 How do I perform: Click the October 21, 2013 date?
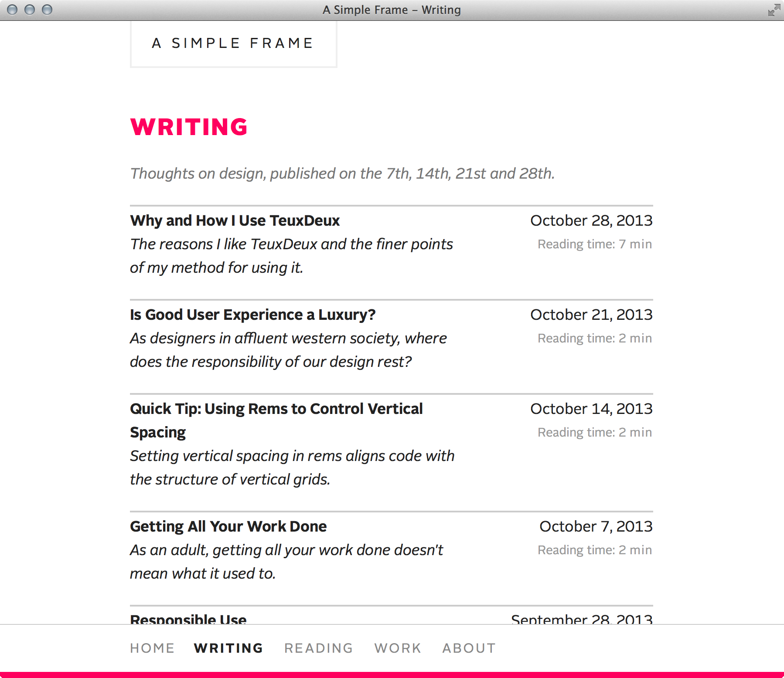click(591, 315)
